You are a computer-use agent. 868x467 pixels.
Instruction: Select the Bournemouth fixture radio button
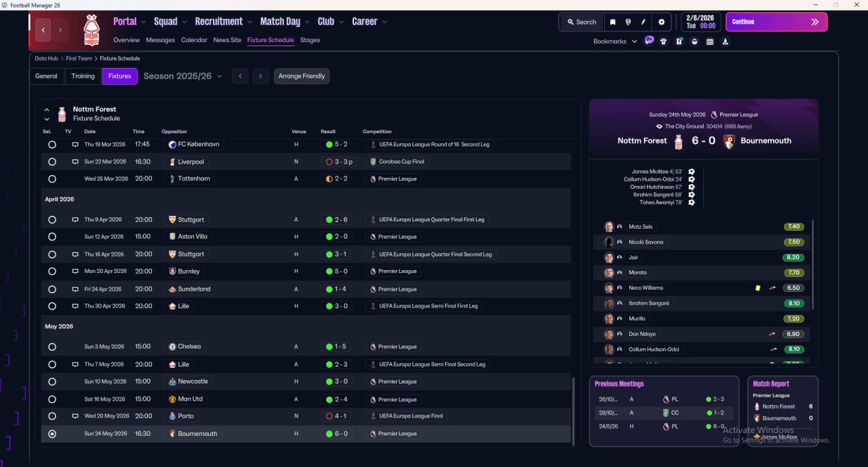pos(52,434)
